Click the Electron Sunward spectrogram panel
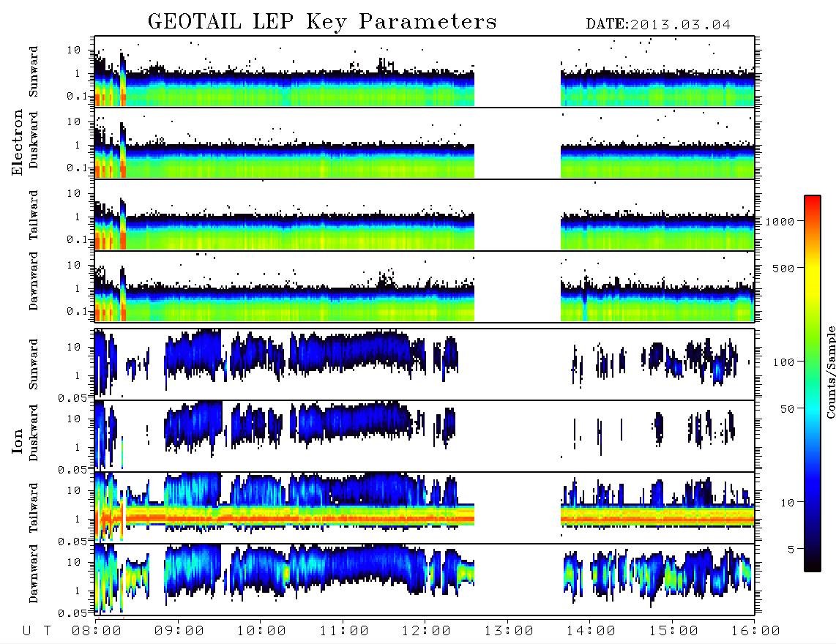Screen dimensions: 836x644 pyautogui.click(x=425, y=72)
